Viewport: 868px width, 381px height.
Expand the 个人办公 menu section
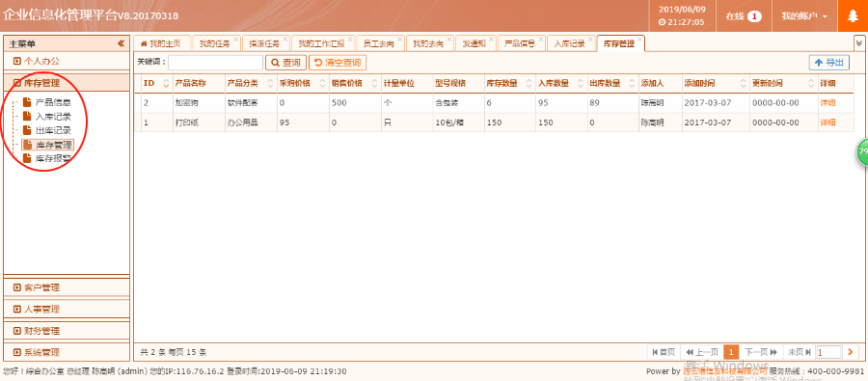point(67,61)
